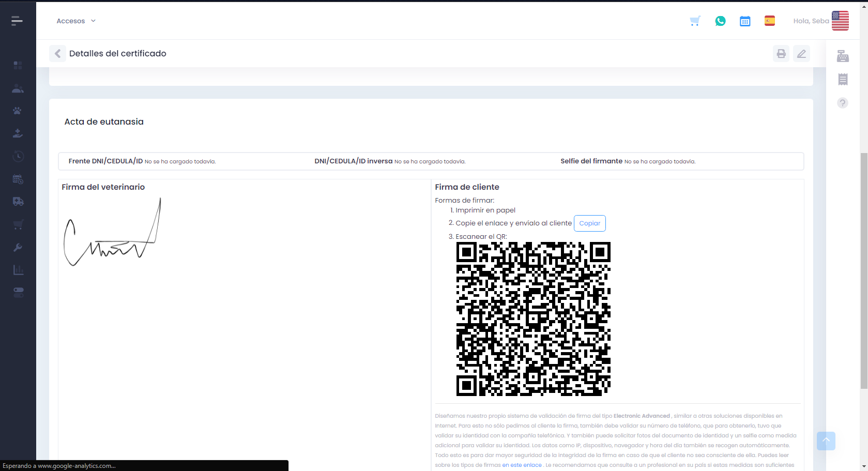868x471 pixels.
Task: Click the QR code image
Action: (x=534, y=319)
